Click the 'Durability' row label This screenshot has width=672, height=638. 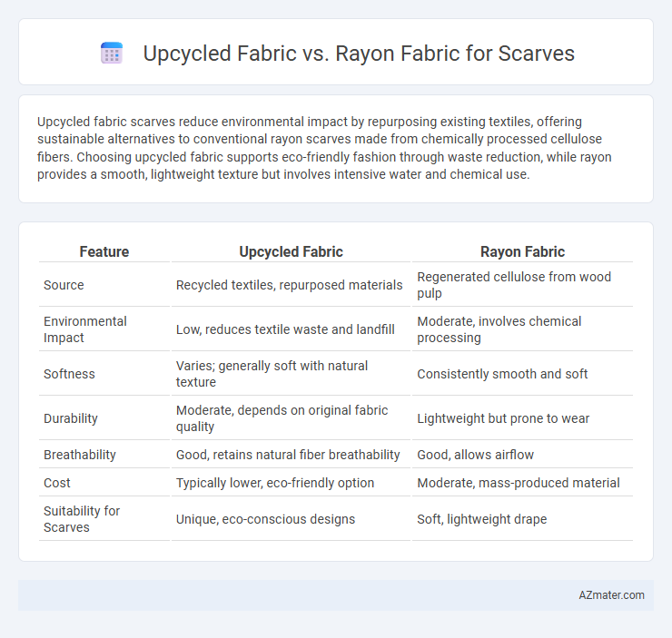(70, 418)
